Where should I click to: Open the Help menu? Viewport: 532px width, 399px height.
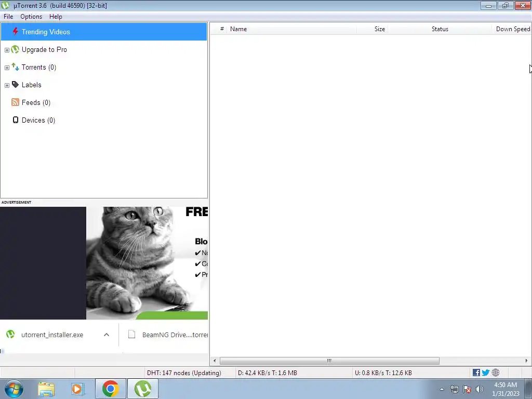pos(56,16)
